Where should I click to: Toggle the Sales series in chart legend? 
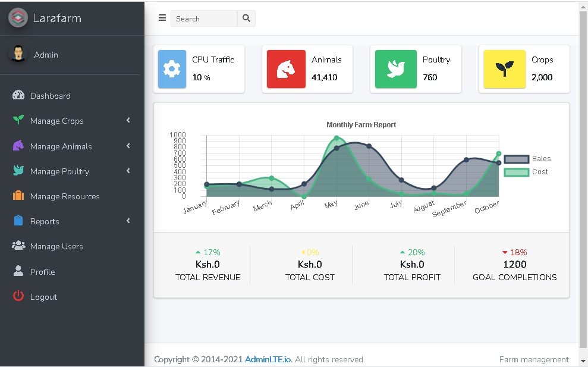(515, 159)
